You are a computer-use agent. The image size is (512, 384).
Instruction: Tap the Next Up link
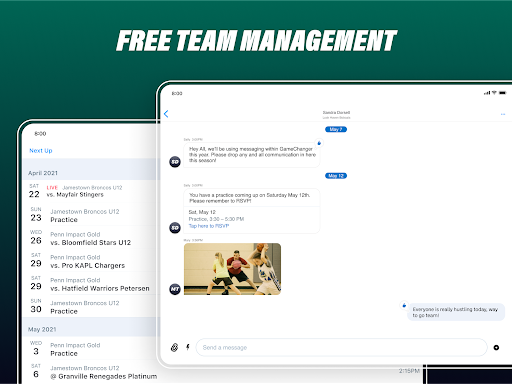tap(41, 151)
